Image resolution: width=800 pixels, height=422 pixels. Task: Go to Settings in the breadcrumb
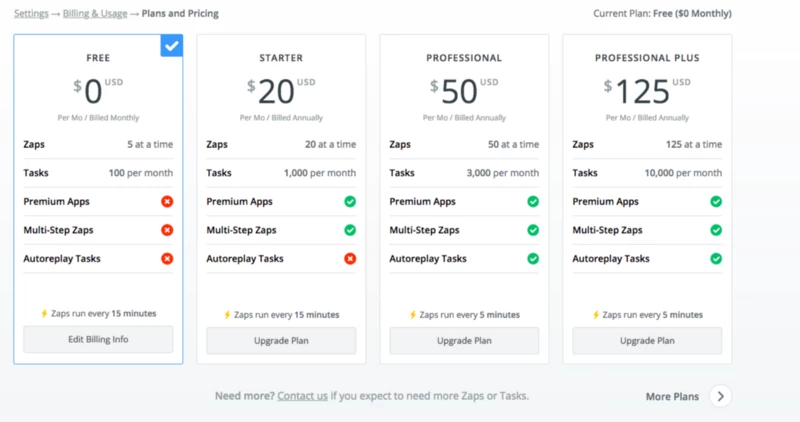coord(31,14)
